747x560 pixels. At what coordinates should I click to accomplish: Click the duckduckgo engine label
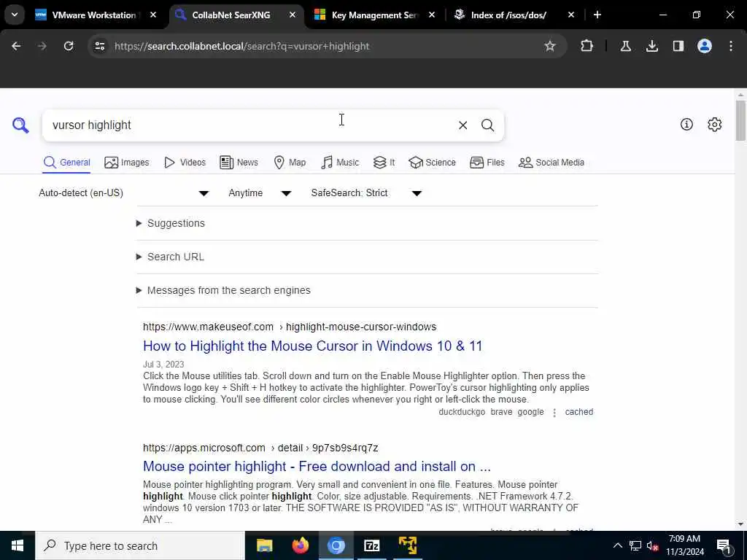(x=462, y=412)
